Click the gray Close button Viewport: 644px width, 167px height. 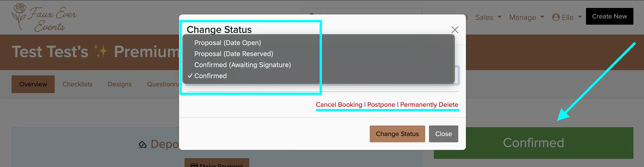click(x=443, y=134)
